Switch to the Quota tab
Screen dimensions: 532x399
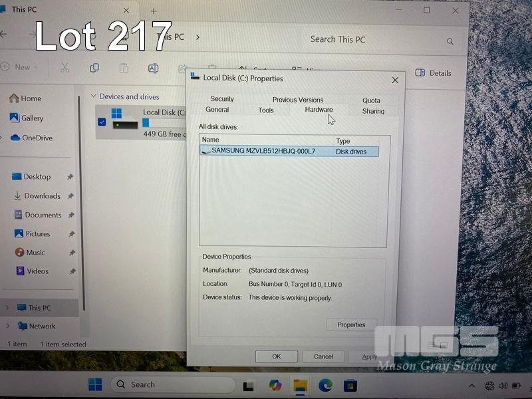point(371,100)
